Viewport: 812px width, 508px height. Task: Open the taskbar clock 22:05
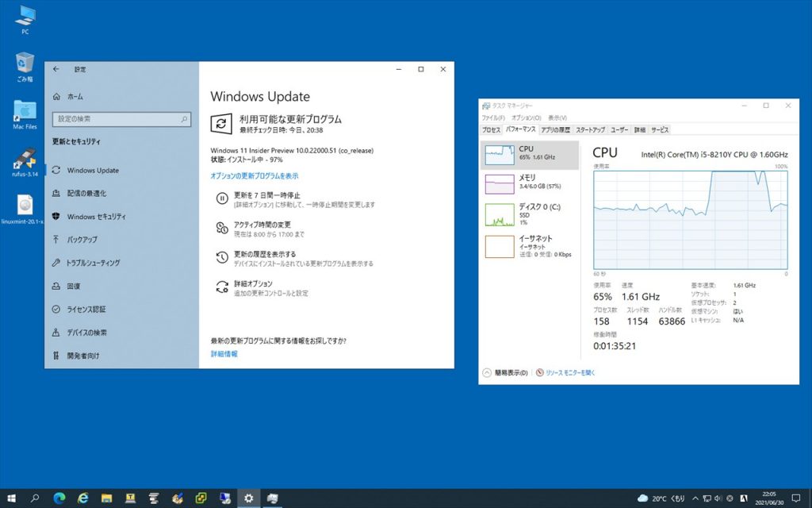[769, 498]
